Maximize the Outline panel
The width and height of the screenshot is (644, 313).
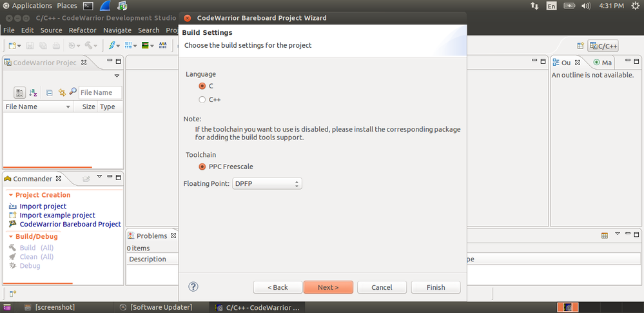(637, 61)
